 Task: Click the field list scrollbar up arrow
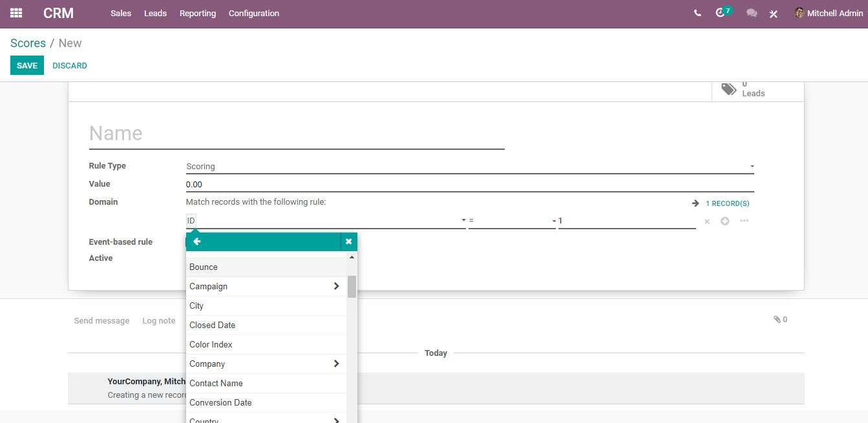(352, 257)
